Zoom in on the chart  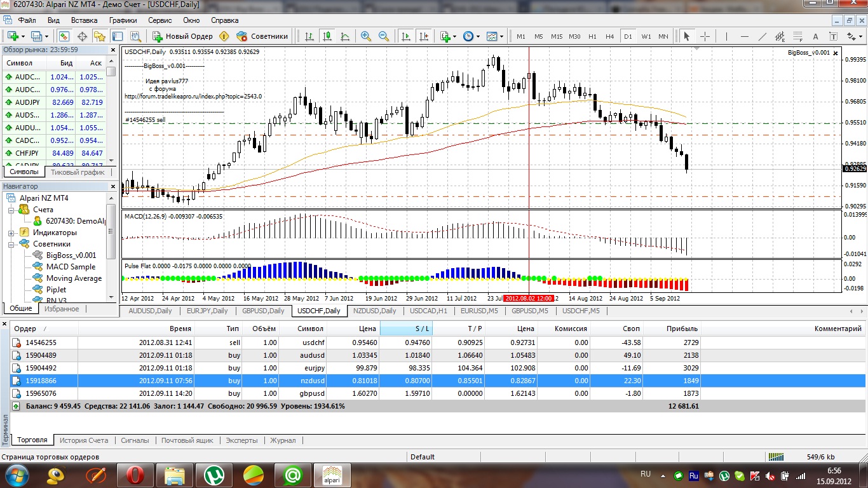[366, 36]
